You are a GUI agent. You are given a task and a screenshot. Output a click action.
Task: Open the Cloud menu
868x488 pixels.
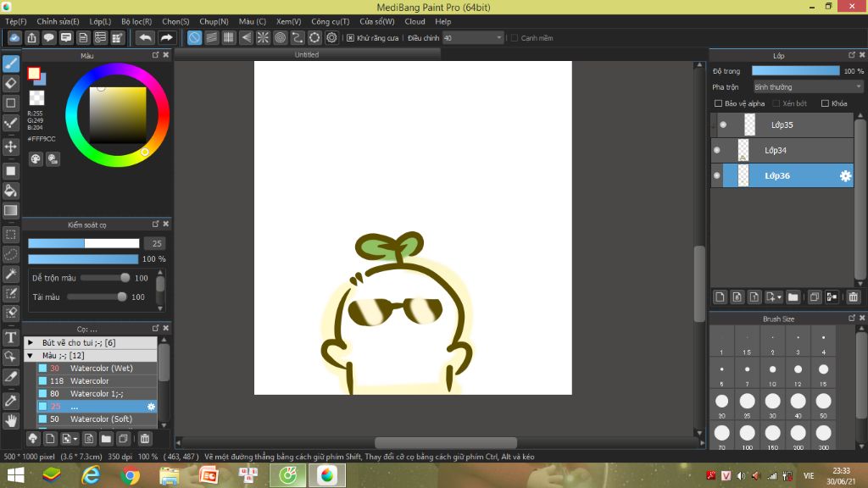coord(415,21)
